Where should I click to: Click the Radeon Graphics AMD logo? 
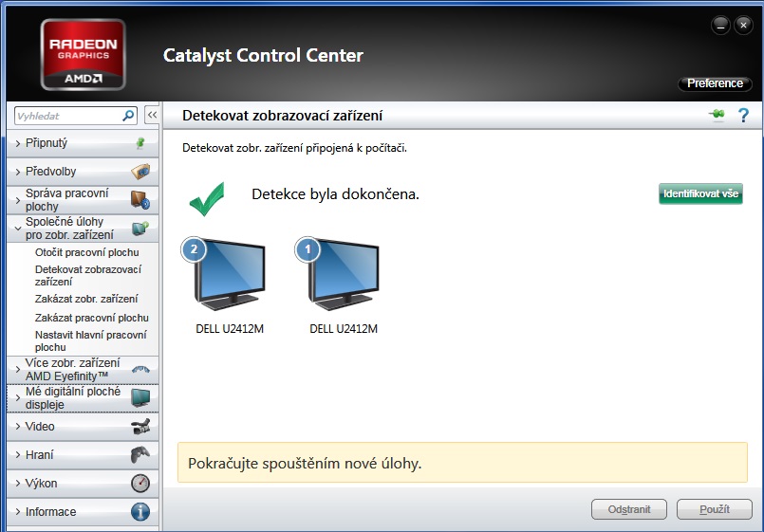point(84,54)
